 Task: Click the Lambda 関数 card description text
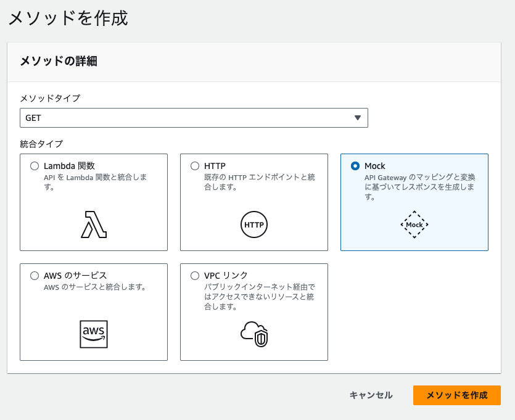click(x=95, y=183)
